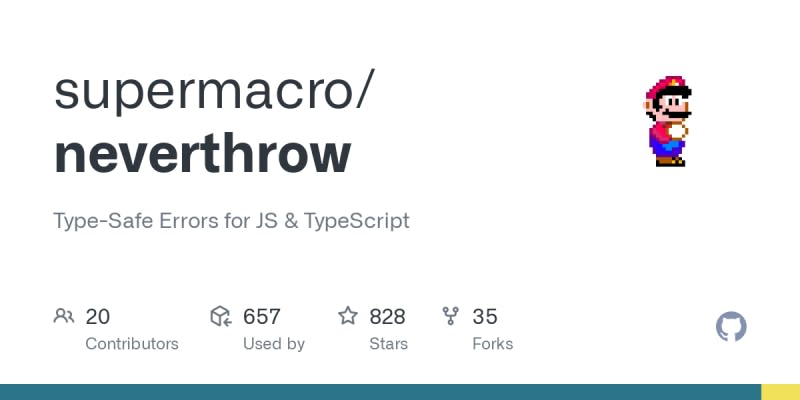The width and height of the screenshot is (800, 400).
Task: Click the neverthrow repository name
Action: (x=203, y=153)
